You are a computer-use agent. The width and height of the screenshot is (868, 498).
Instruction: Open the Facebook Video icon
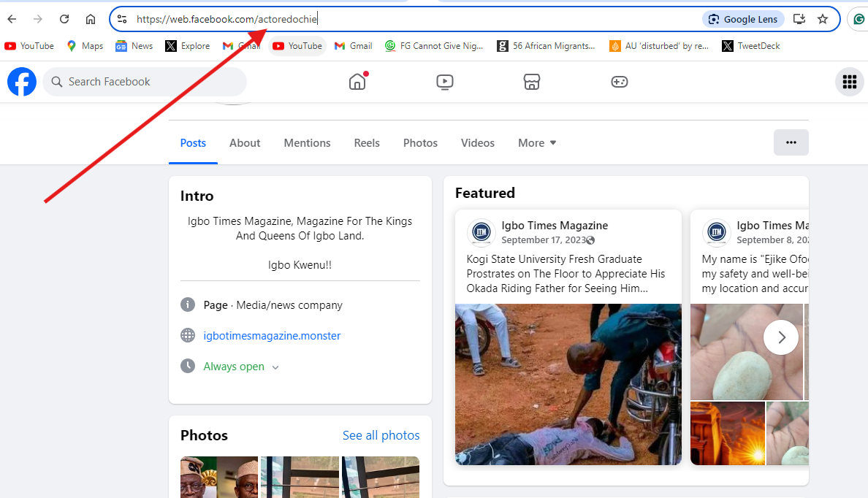pyautogui.click(x=444, y=82)
